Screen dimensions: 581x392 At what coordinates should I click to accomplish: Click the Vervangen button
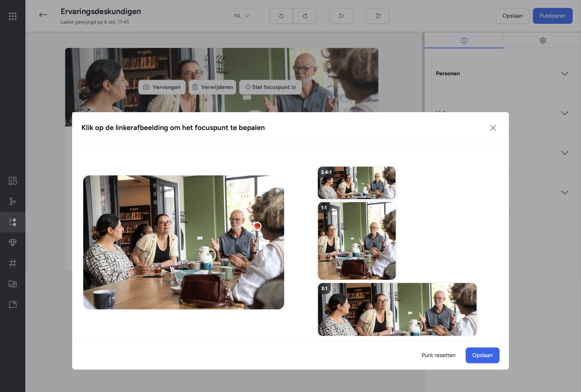tap(162, 87)
